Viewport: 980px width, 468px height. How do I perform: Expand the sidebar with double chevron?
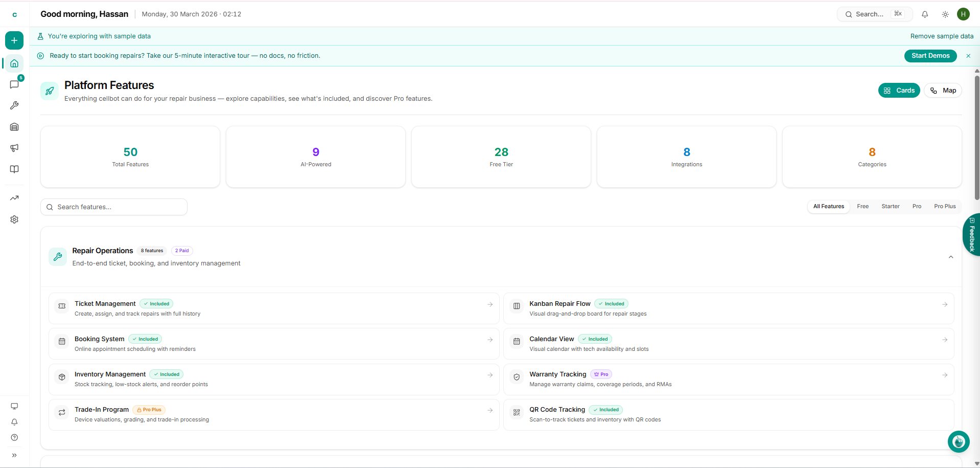pyautogui.click(x=14, y=455)
